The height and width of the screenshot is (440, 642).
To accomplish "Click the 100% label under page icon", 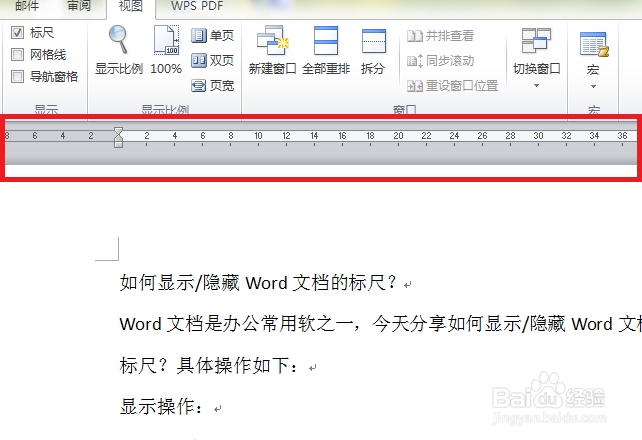I will (x=166, y=68).
